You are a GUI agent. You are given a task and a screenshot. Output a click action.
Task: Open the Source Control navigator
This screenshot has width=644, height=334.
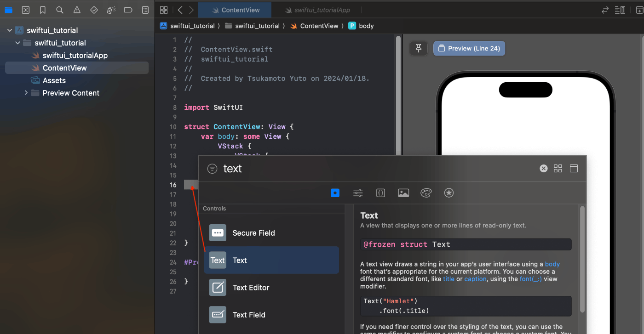26,10
